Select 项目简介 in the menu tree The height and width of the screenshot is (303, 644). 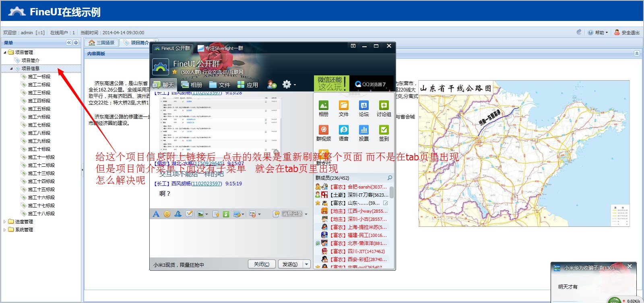click(x=31, y=60)
